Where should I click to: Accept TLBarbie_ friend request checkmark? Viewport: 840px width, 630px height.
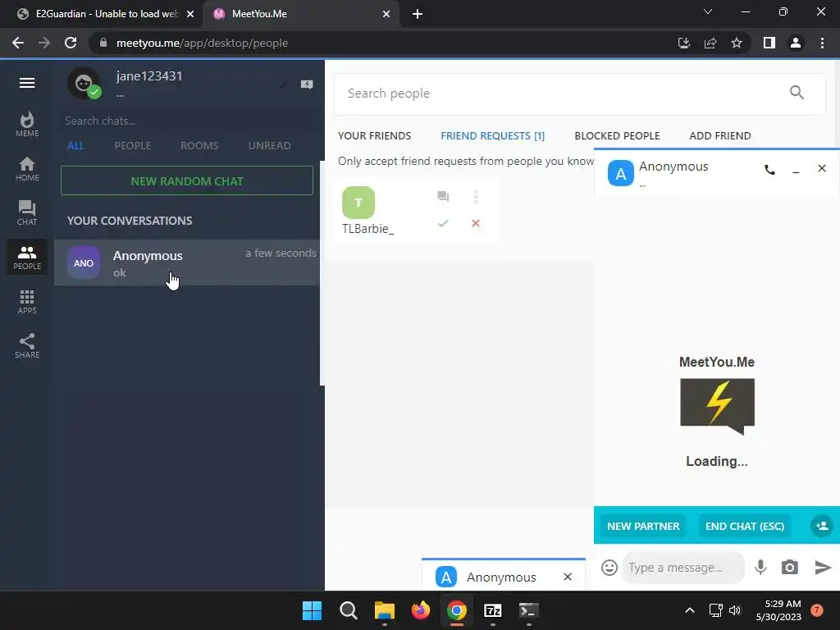pos(443,223)
